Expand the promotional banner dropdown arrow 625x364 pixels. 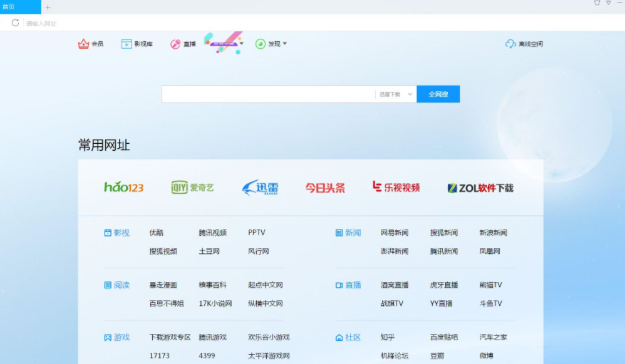(x=242, y=43)
